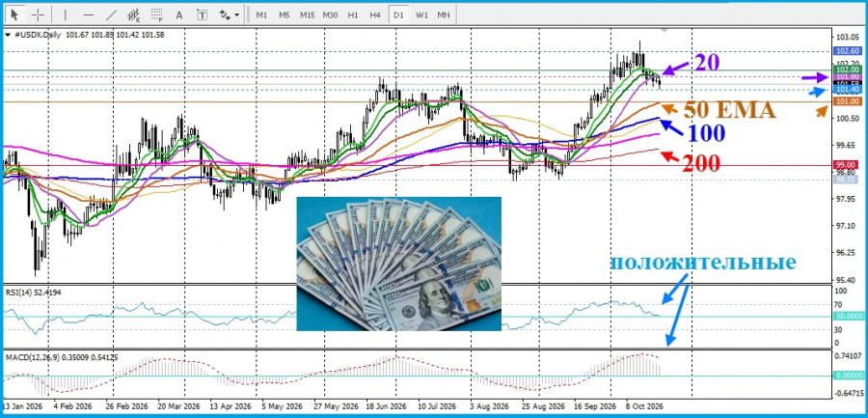Expand the triangle beside #USDX,Daily

(7, 35)
